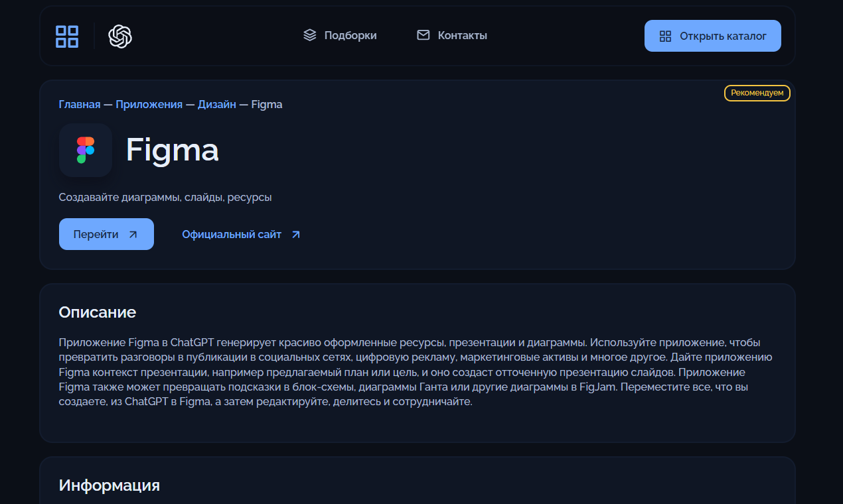Open the Контакты menu item

click(x=452, y=35)
